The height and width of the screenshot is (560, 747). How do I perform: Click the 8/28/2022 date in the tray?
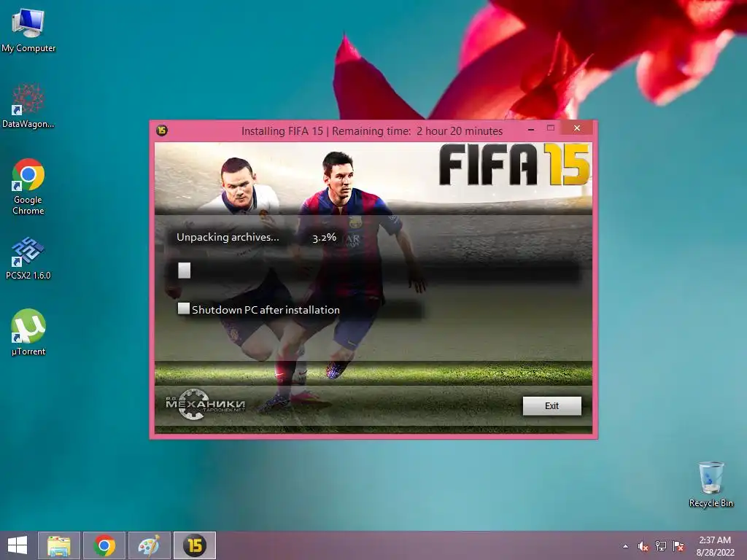715,553
